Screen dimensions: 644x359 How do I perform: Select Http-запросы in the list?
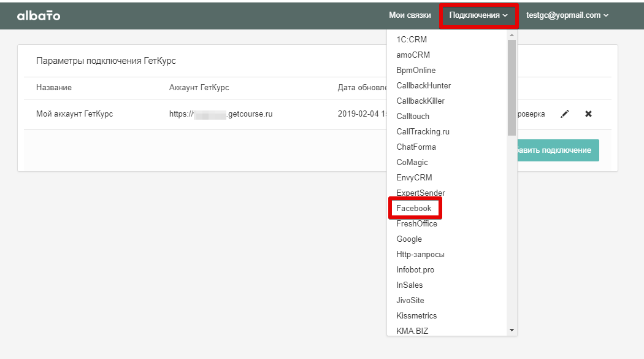(420, 254)
